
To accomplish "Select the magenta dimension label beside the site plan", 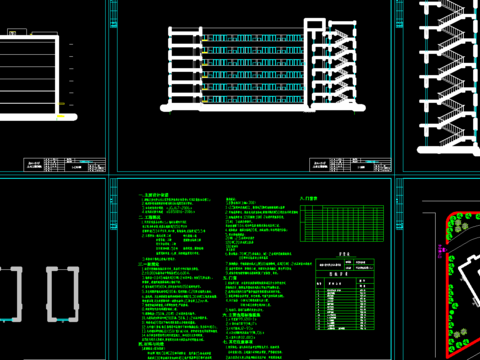I will coord(440,251).
